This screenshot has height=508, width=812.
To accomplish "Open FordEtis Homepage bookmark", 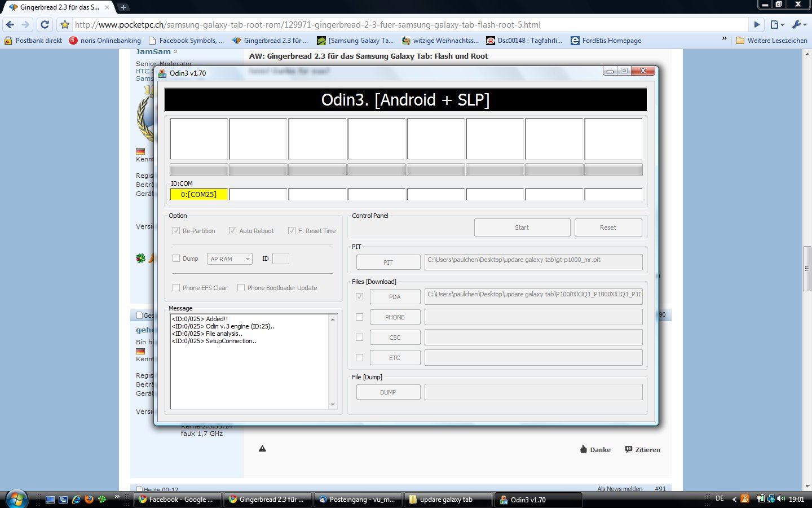I will pyautogui.click(x=606, y=41).
